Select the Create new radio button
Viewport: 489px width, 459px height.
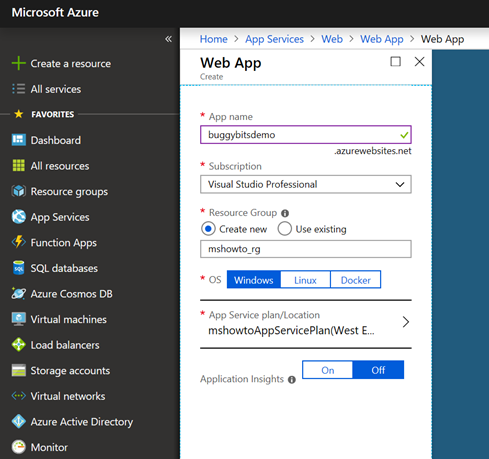[x=208, y=229]
